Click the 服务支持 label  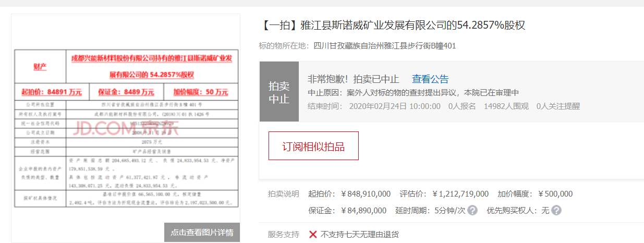[284, 235]
